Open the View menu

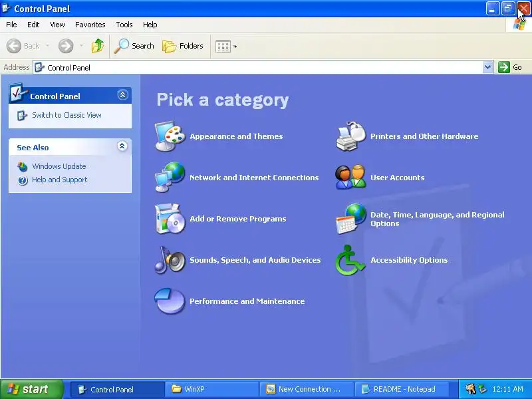(57, 25)
